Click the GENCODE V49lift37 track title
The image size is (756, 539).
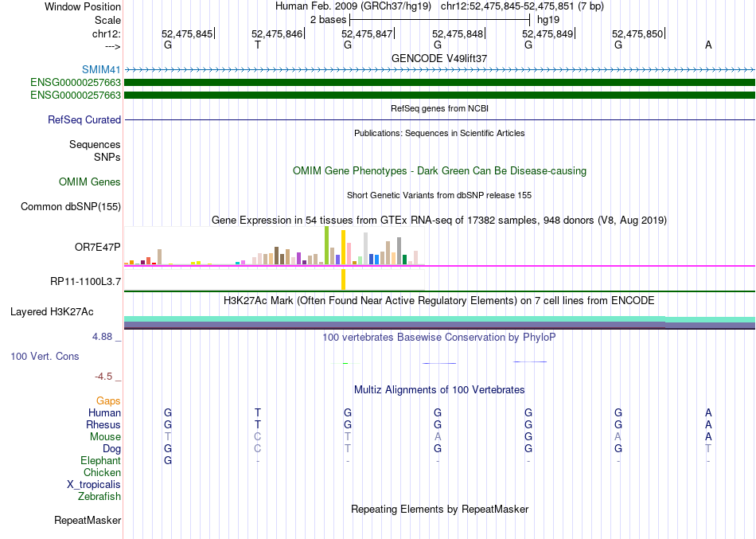tap(439, 58)
